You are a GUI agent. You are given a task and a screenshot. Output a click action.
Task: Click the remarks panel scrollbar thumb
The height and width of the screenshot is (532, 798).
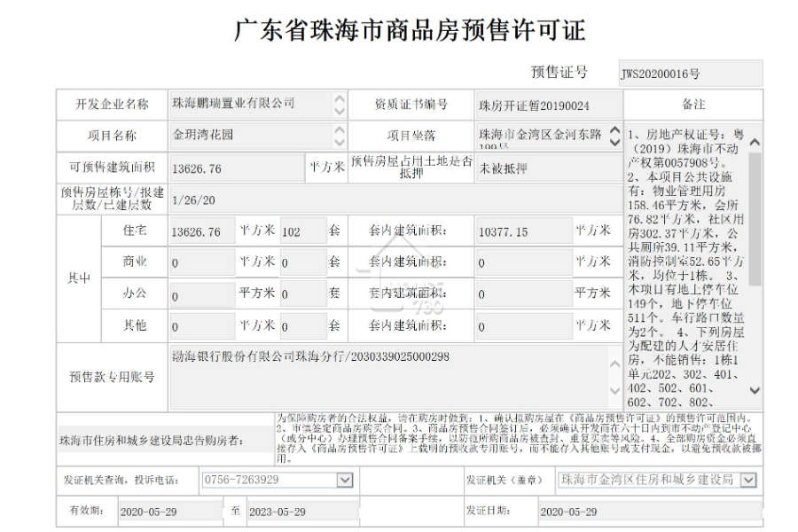point(755,219)
